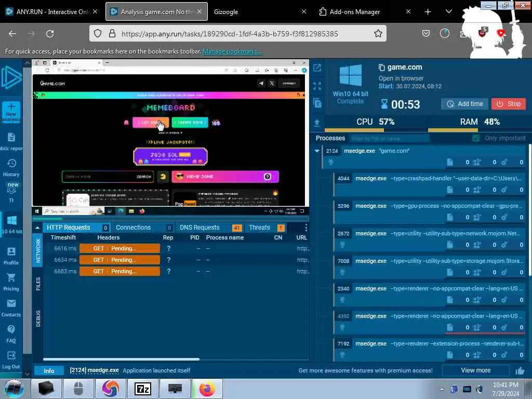This screenshot has height=399, width=532.
Task: Click the Manage bookmarks link
Action: pos(232,51)
